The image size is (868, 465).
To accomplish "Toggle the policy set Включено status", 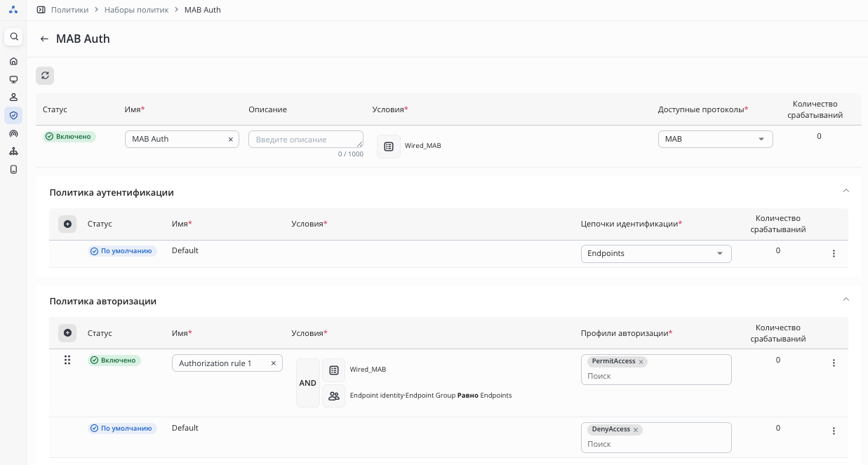I will click(x=69, y=137).
